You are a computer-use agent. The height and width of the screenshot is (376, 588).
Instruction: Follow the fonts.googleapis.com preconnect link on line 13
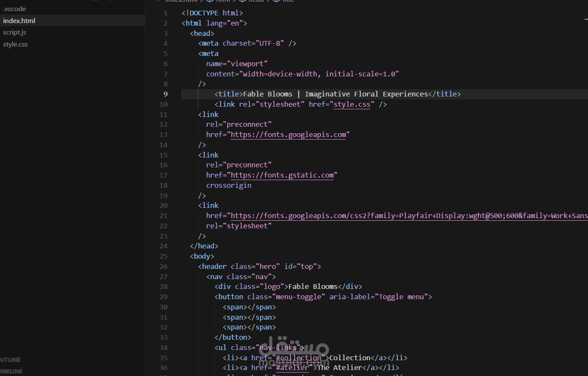[288, 134]
